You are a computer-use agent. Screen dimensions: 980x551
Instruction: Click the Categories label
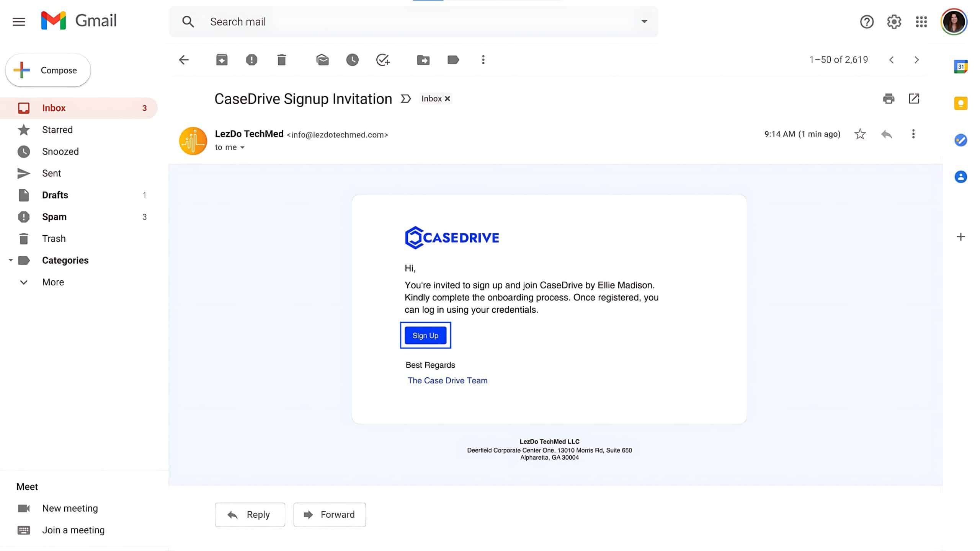click(65, 260)
